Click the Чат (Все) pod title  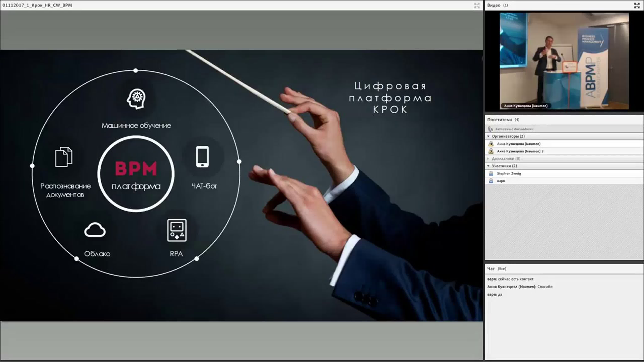click(497, 269)
